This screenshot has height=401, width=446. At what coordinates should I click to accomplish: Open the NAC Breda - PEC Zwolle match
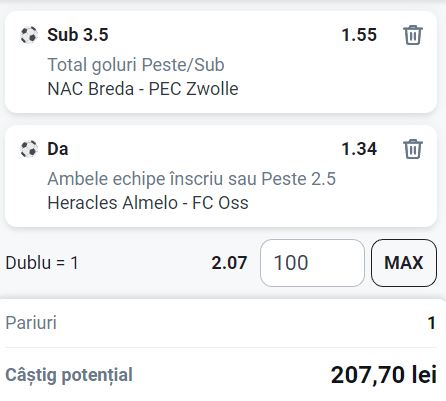(143, 89)
